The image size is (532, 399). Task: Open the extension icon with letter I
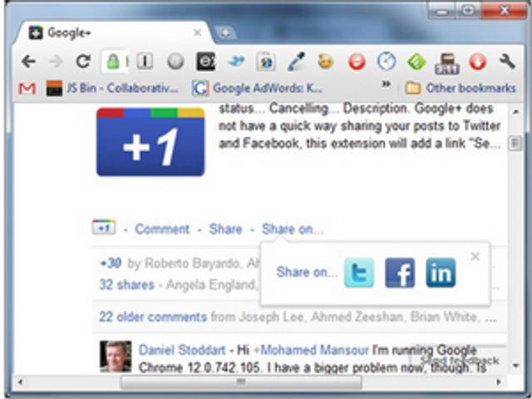(145, 62)
